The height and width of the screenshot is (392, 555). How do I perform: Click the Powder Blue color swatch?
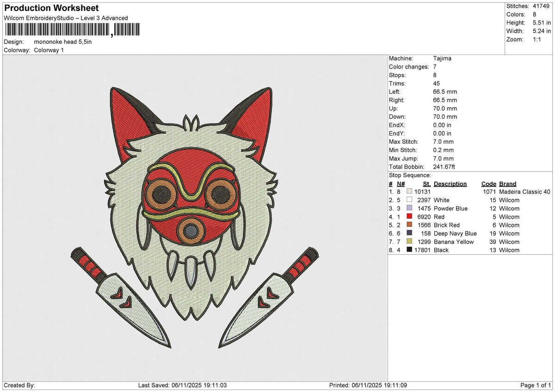pos(409,208)
